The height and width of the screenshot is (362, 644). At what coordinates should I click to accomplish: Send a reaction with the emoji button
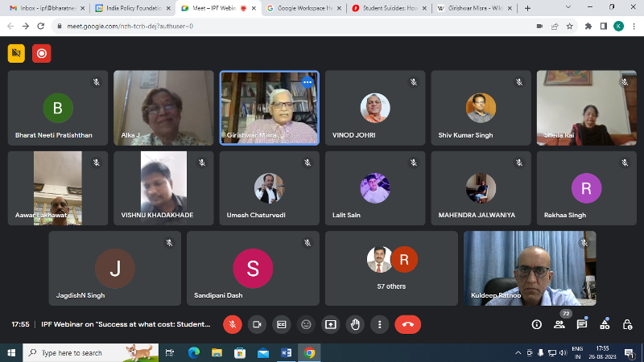point(306,324)
